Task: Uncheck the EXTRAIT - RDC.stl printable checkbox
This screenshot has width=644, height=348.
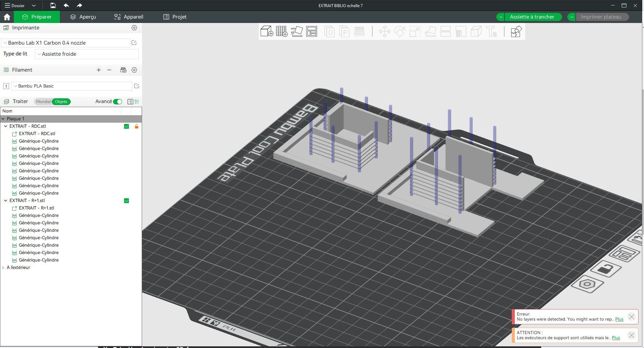Action: [127, 126]
